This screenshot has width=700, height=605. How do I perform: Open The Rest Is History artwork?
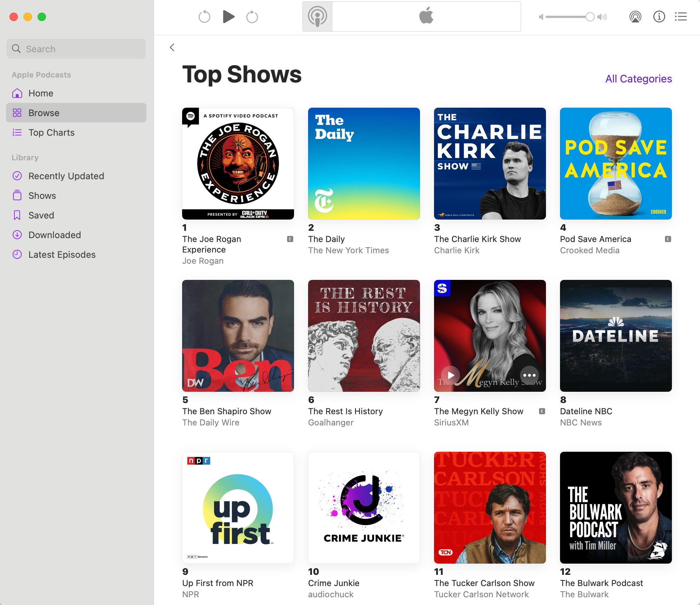[x=364, y=336]
